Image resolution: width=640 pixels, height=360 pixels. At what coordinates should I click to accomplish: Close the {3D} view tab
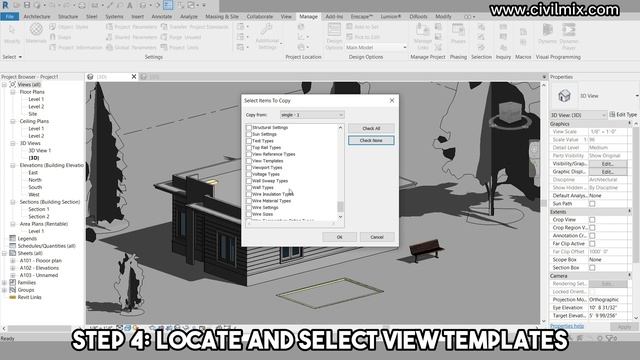pos(133,77)
